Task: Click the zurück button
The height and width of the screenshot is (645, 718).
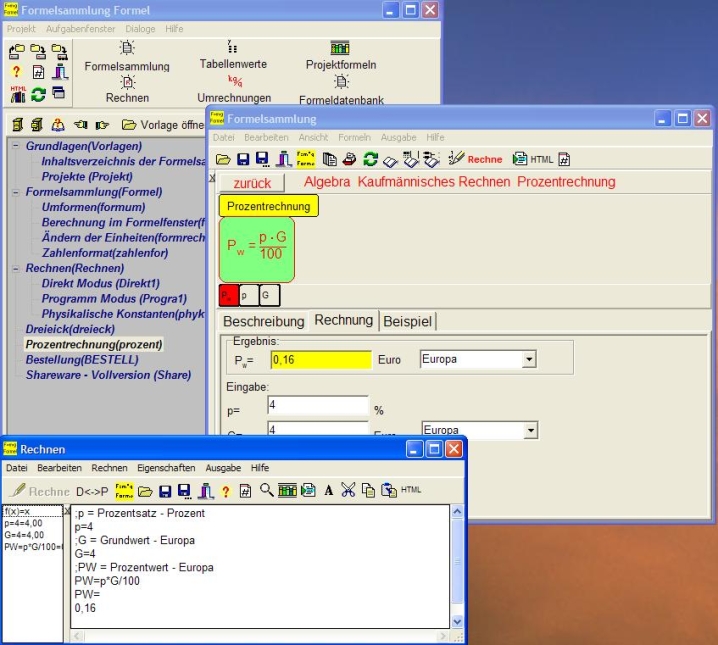Action: (x=252, y=183)
